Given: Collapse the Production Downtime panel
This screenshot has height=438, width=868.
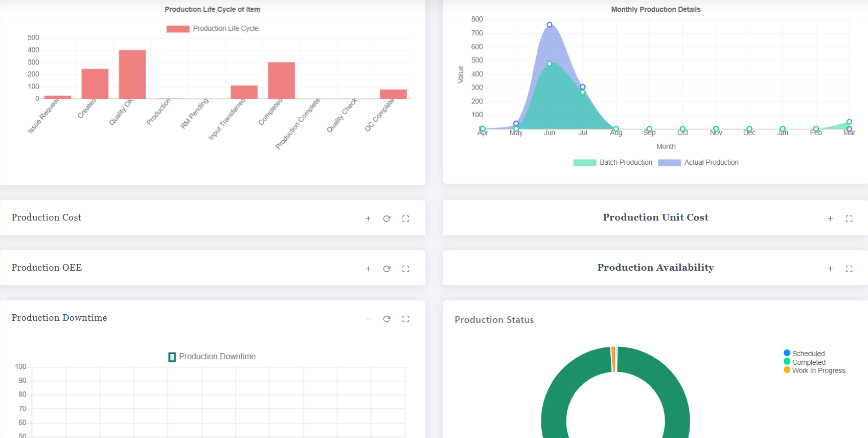Looking at the screenshot, I should [x=368, y=319].
